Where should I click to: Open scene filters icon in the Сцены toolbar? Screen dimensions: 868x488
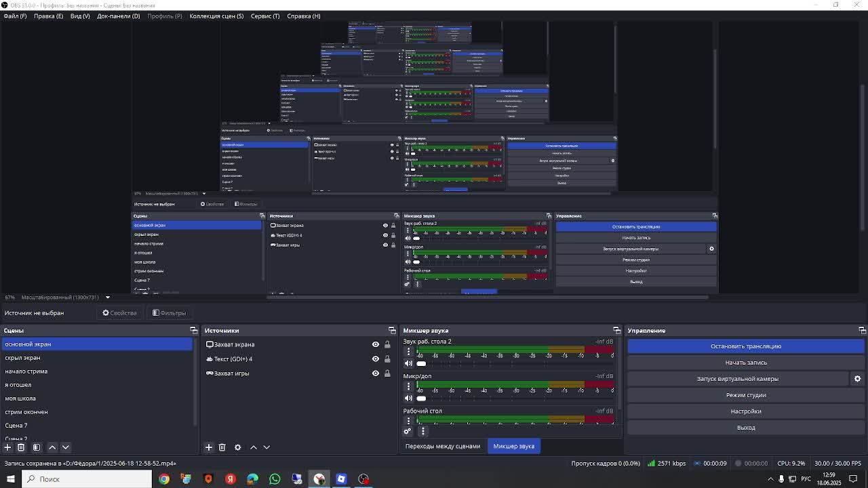click(37, 447)
